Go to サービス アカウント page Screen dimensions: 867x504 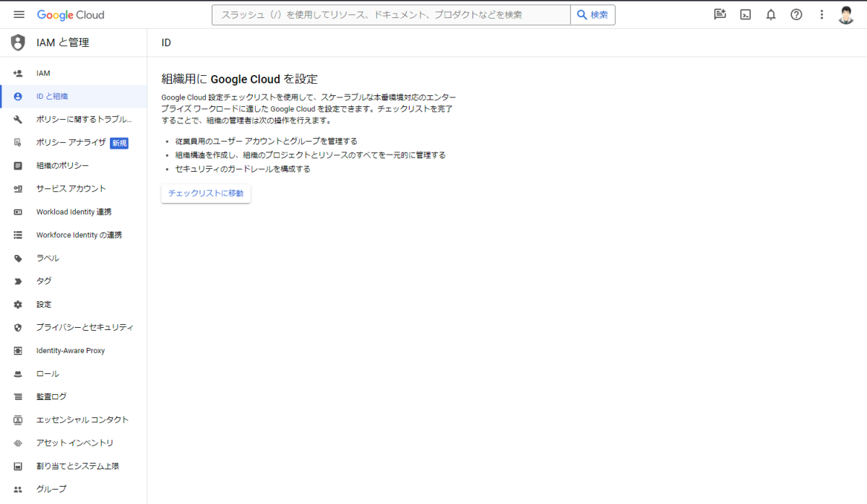pyautogui.click(x=73, y=188)
